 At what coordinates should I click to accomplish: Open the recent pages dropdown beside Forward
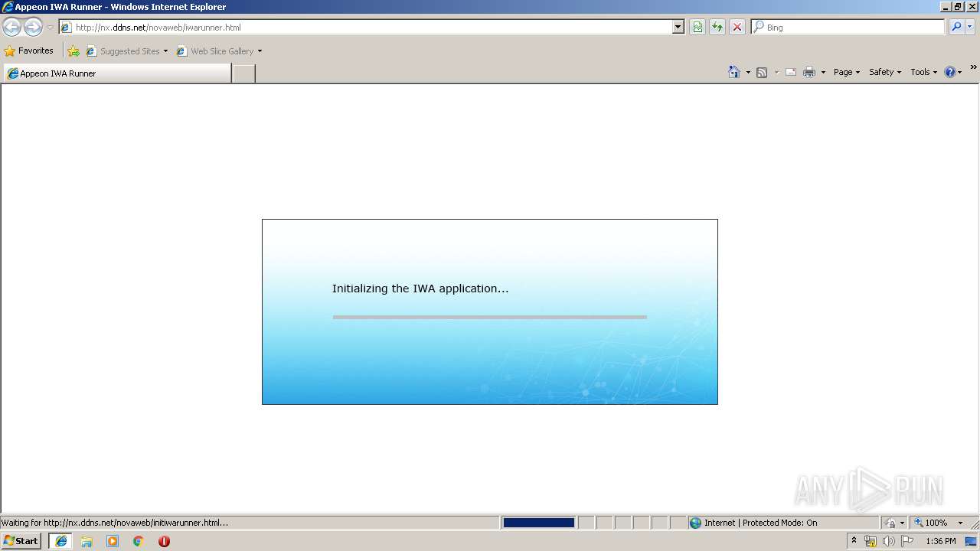tap(50, 28)
